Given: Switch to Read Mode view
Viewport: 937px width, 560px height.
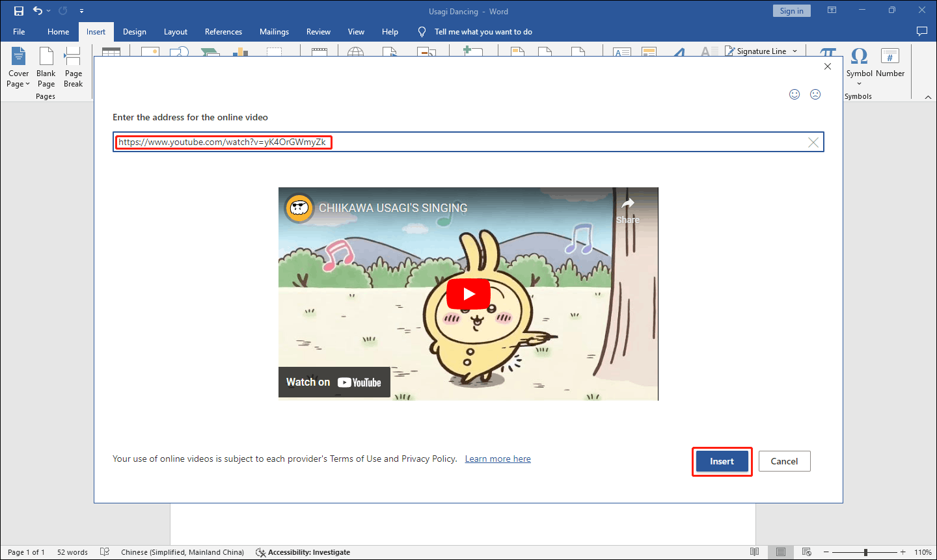Looking at the screenshot, I should click(x=754, y=552).
